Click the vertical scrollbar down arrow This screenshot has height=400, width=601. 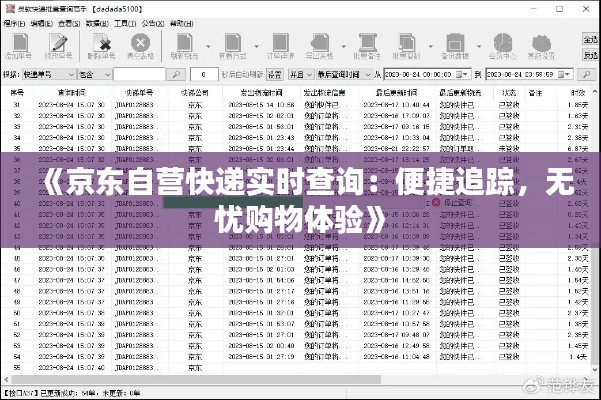coord(595,370)
